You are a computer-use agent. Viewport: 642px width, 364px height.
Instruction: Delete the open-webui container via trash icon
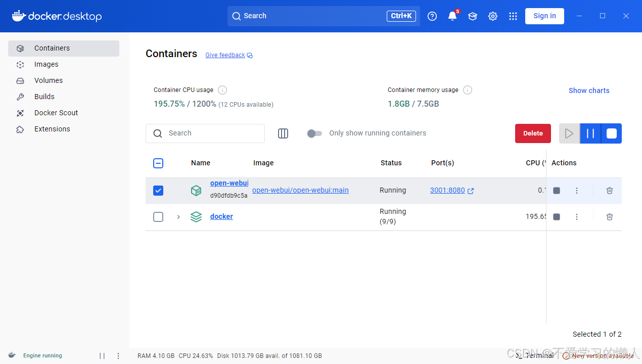click(x=610, y=191)
